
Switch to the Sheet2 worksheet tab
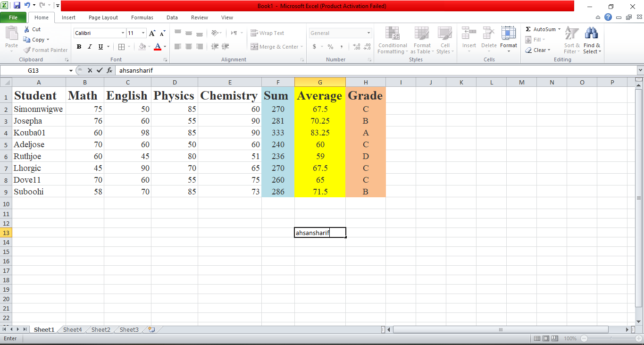point(100,329)
